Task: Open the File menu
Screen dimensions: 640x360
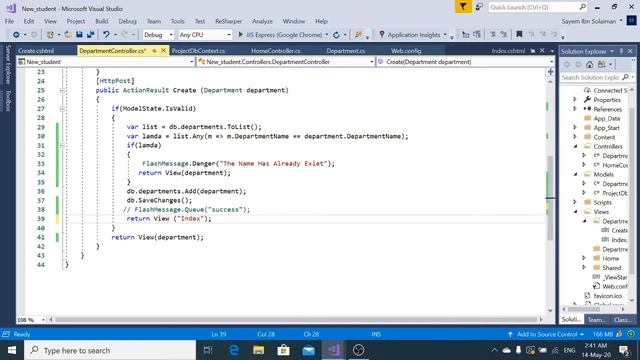Action: pos(9,21)
